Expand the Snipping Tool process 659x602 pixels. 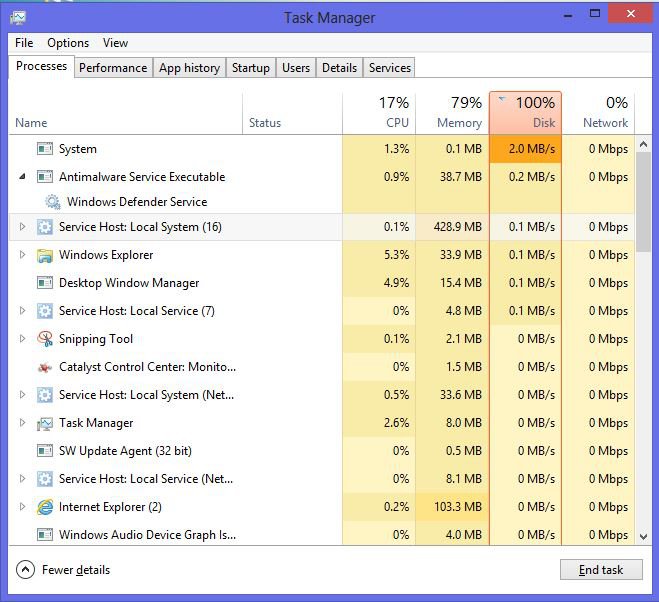click(22, 338)
